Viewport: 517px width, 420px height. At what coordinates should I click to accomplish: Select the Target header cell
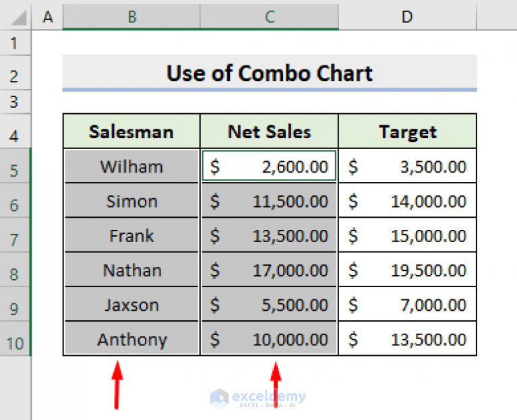(407, 131)
